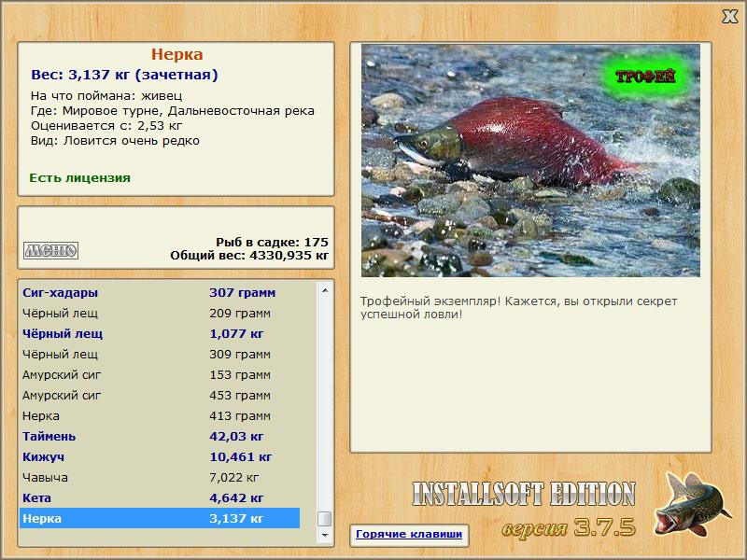Click the Трофейный экземпляр description text
Screen dimensions: 747x560
click(518, 308)
